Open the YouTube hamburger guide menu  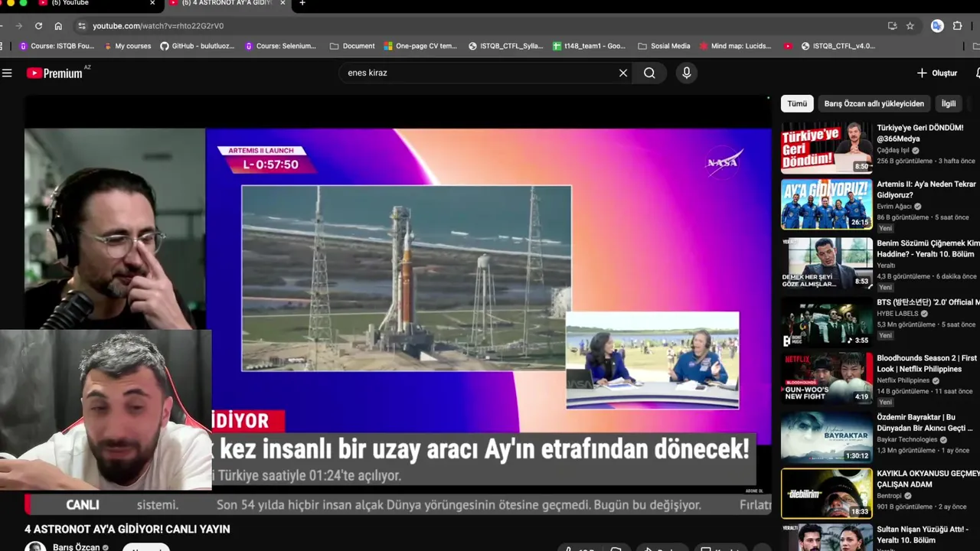click(7, 73)
